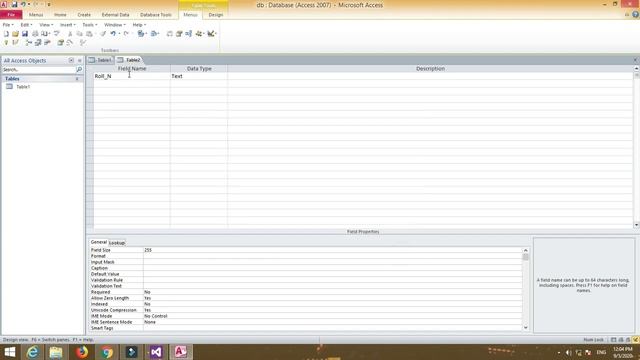Screen dimensions: 640x360
Task: Click the Print toolbar icon
Action: coord(35,34)
